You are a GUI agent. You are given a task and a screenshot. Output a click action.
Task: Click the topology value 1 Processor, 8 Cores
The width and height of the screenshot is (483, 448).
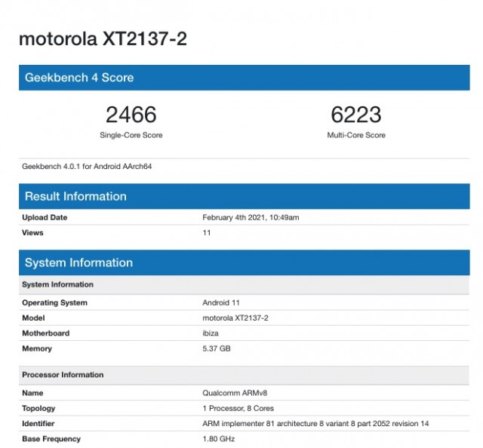238,408
